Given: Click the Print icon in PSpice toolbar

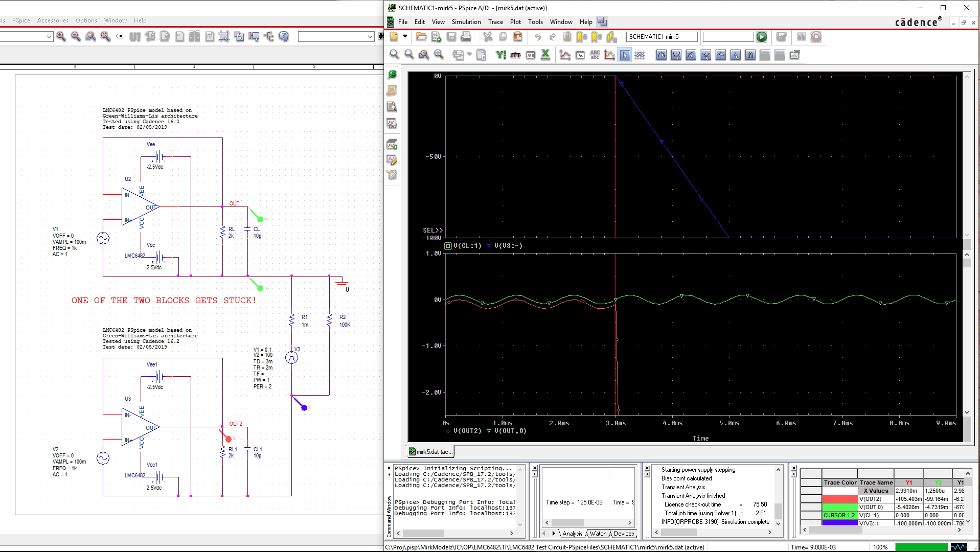Looking at the screenshot, I should point(466,37).
